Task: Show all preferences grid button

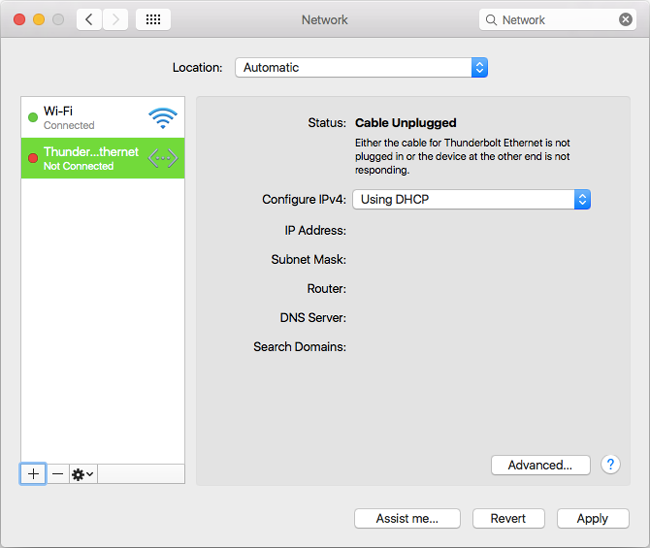Action: click(x=152, y=19)
